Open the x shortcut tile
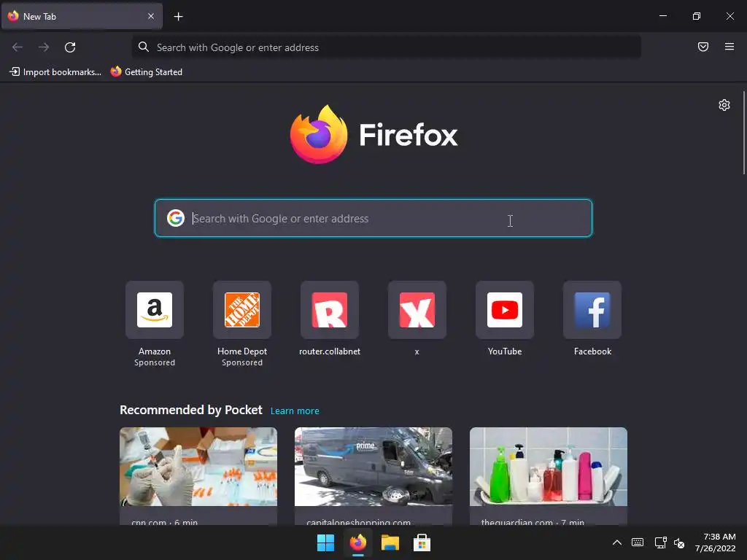Screen dimensions: 747x560 [417, 310]
